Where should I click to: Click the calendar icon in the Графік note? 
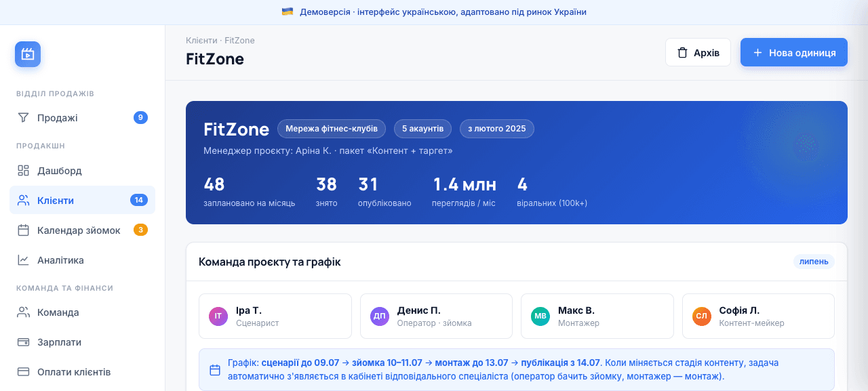(x=215, y=370)
